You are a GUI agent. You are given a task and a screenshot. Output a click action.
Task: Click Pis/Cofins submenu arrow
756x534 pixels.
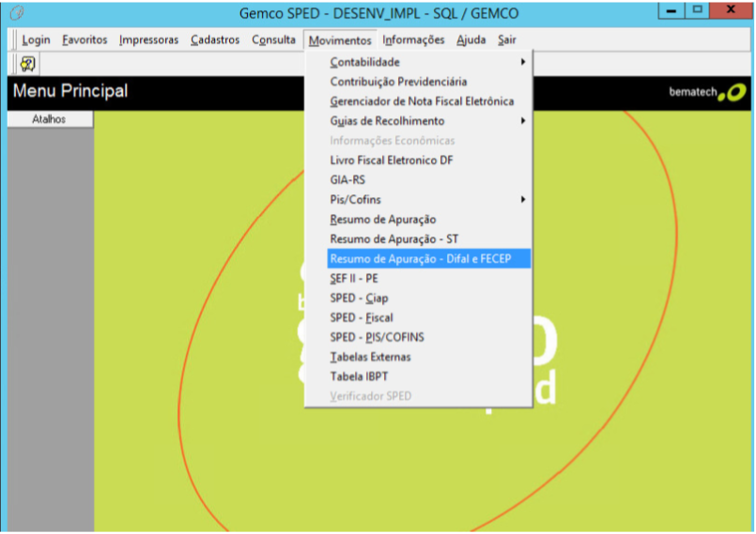523,200
